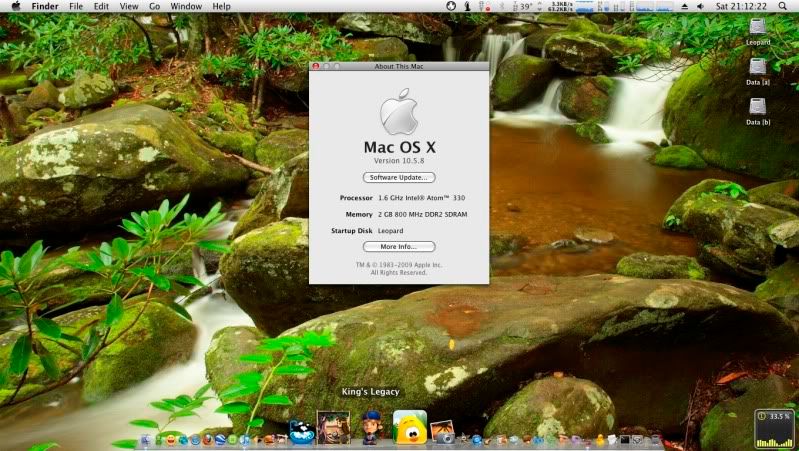Click the Leopard startup disk value
The image size is (799, 451).
(x=390, y=231)
